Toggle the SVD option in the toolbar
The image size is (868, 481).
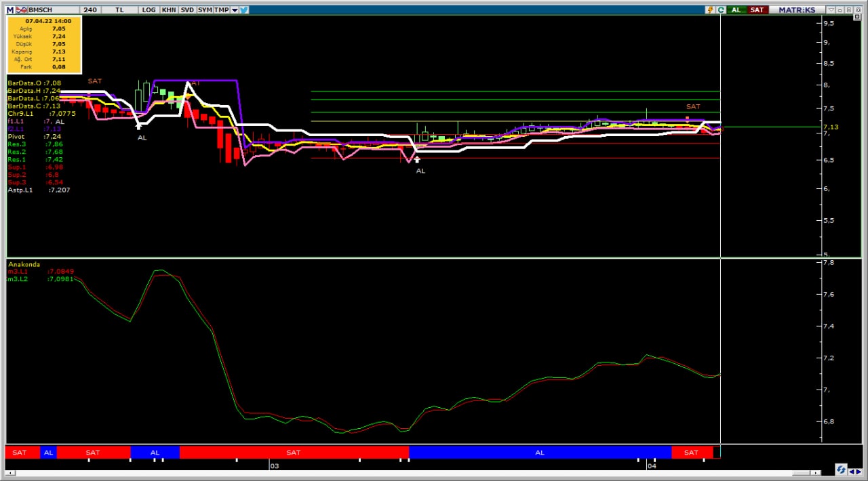click(x=187, y=10)
